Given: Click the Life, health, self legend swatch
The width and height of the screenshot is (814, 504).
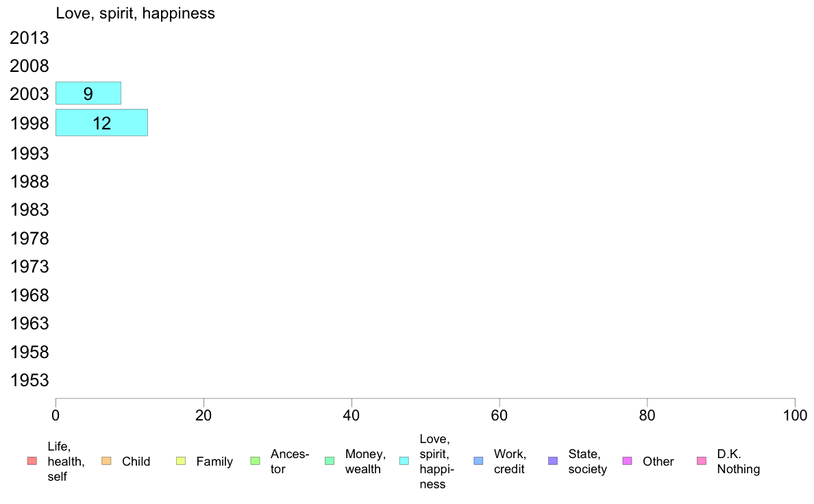Looking at the screenshot, I should coord(32,461).
